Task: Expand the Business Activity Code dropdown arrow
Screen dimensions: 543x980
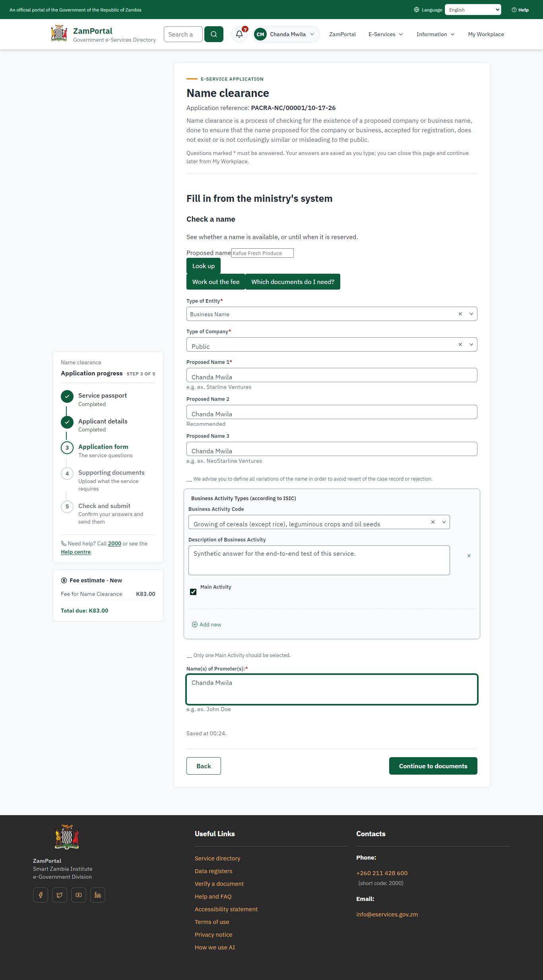Action: 444,522
